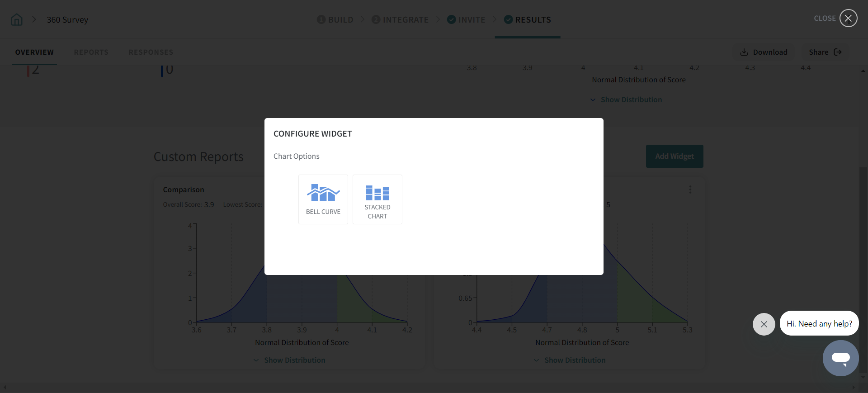Go to the Invite step
868x393 pixels.
coord(466,20)
